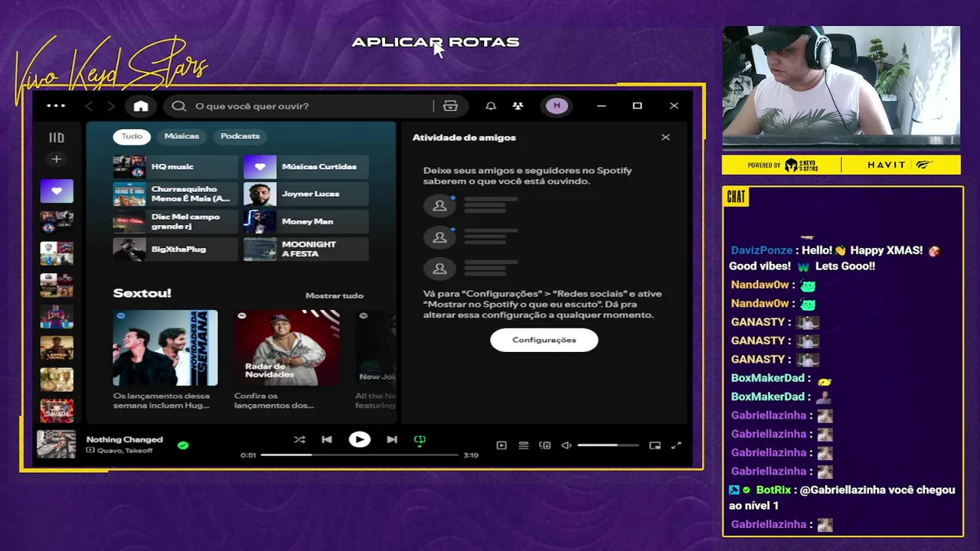Open the Spotify three-dots menu

click(x=56, y=106)
